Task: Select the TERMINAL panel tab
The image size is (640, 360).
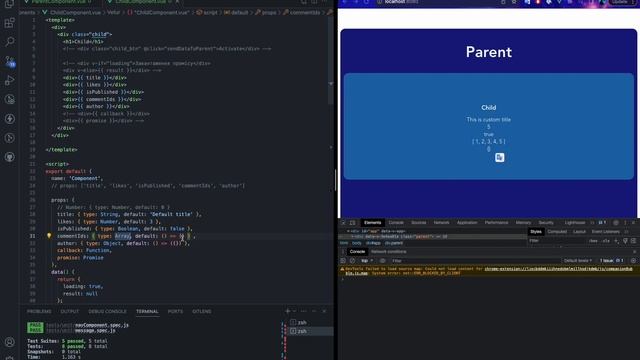Action: pos(147,311)
